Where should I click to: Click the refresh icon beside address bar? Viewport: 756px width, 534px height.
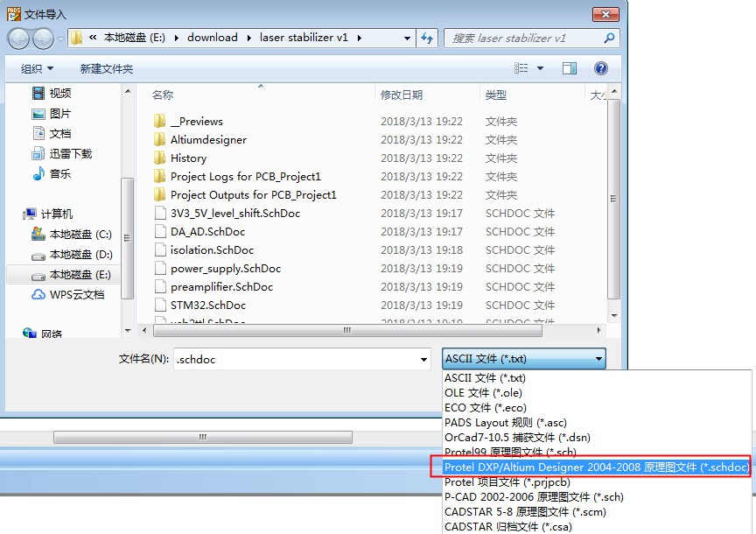click(x=427, y=38)
